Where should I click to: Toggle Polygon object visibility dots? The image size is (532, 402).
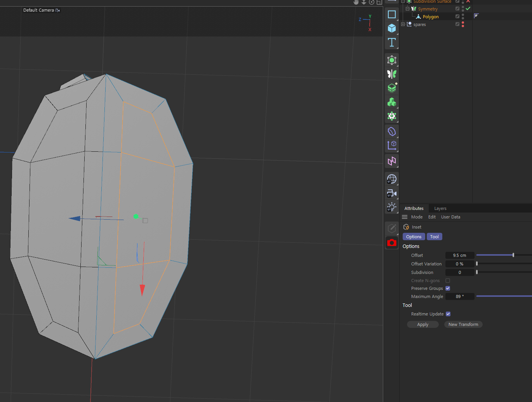(x=463, y=16)
